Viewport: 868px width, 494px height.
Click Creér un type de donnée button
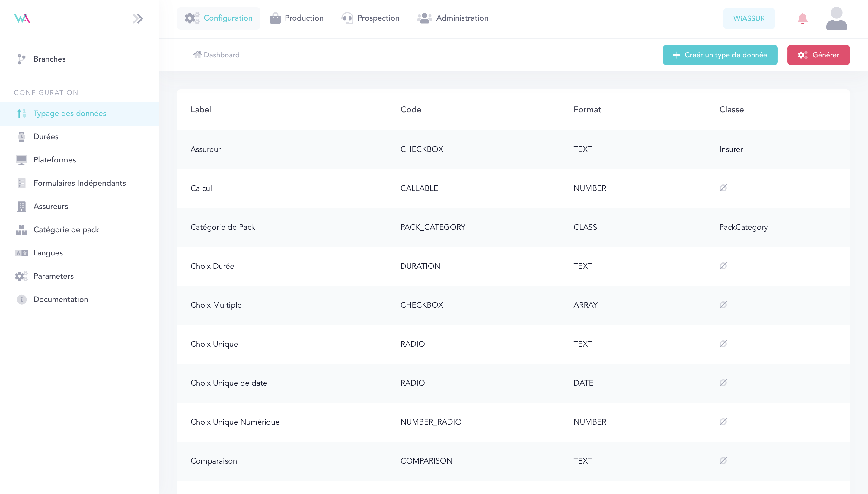(x=720, y=55)
